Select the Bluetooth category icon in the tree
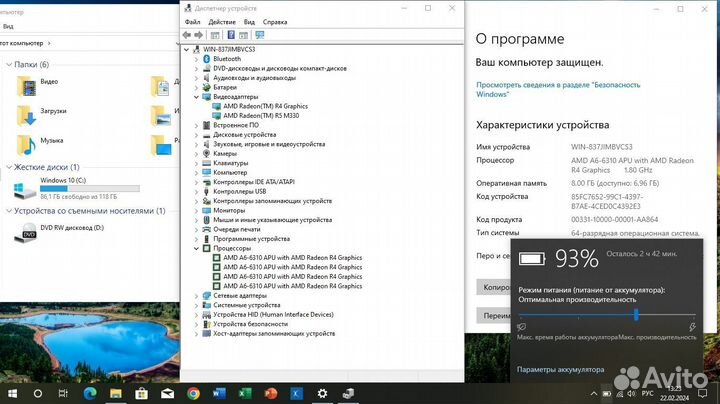The image size is (720, 404). [x=206, y=59]
